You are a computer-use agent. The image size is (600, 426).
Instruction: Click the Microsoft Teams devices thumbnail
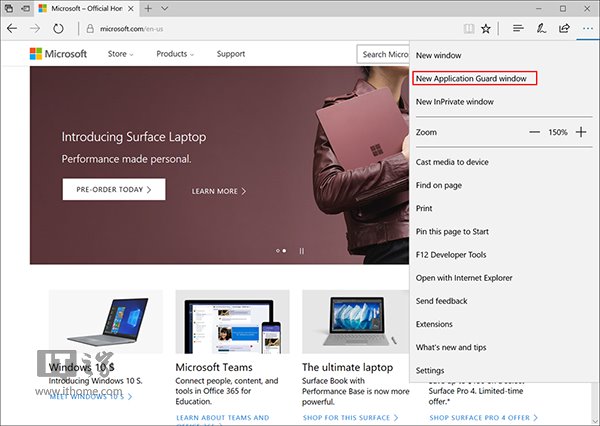click(x=232, y=322)
